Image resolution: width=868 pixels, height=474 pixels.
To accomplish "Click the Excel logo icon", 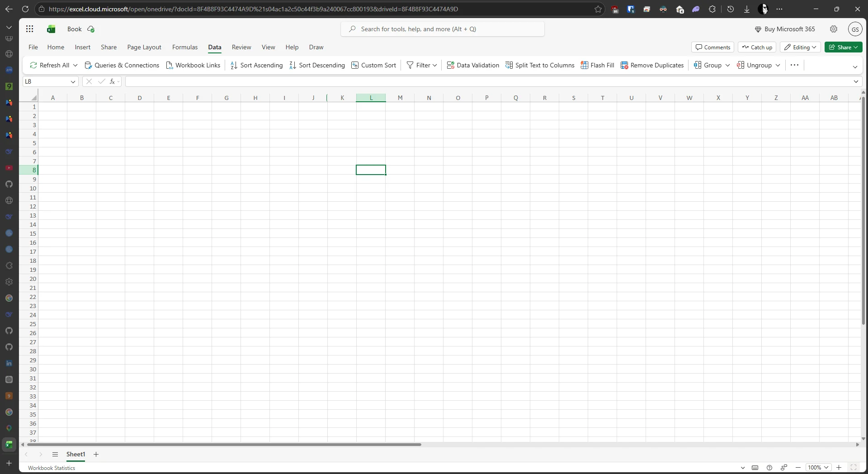I will (51, 29).
